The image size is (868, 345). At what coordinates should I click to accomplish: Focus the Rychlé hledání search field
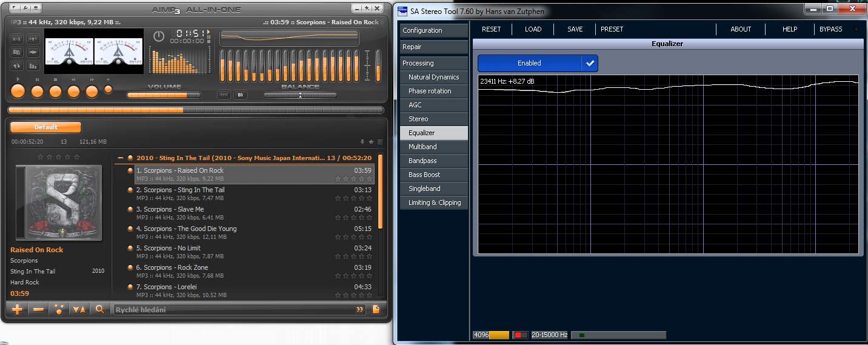pyautogui.click(x=233, y=309)
